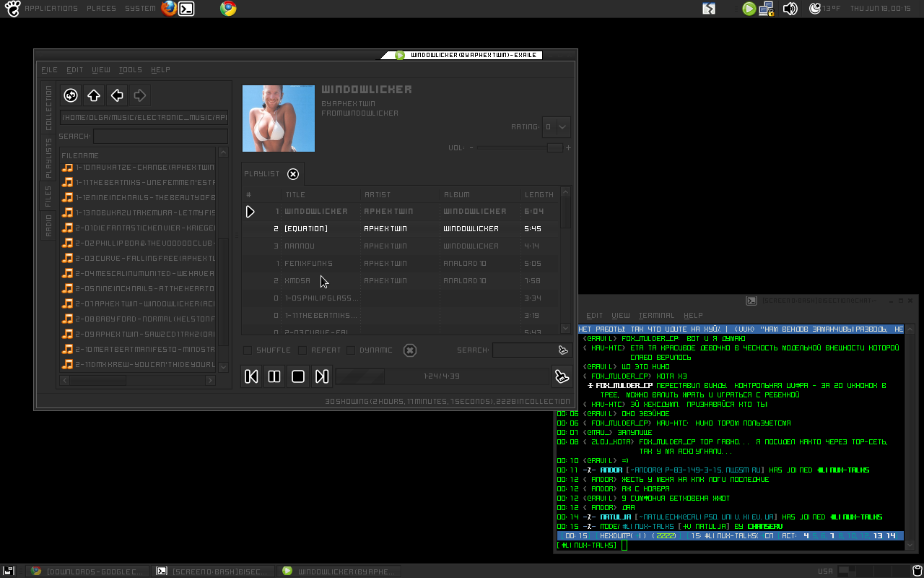Skip to the previous track
This screenshot has height=578, width=924.
click(x=251, y=376)
